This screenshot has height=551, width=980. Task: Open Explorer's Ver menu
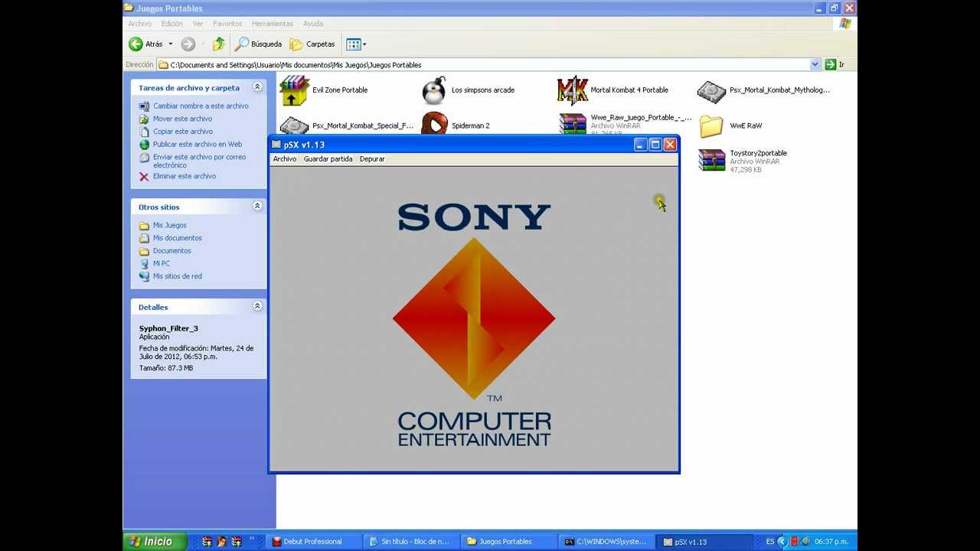(x=198, y=24)
